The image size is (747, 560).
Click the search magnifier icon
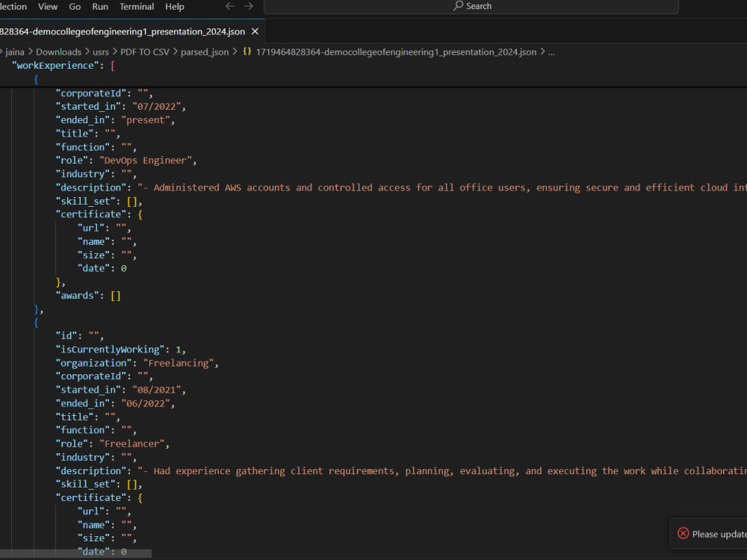click(x=459, y=6)
